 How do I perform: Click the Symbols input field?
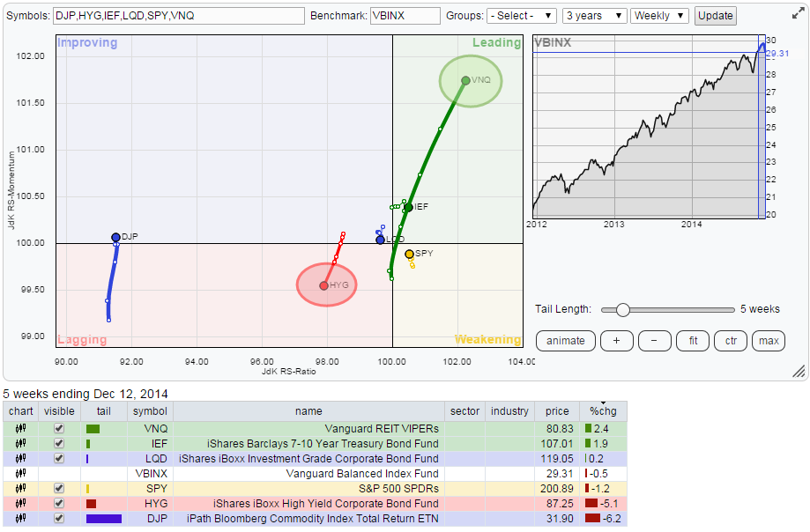click(179, 16)
